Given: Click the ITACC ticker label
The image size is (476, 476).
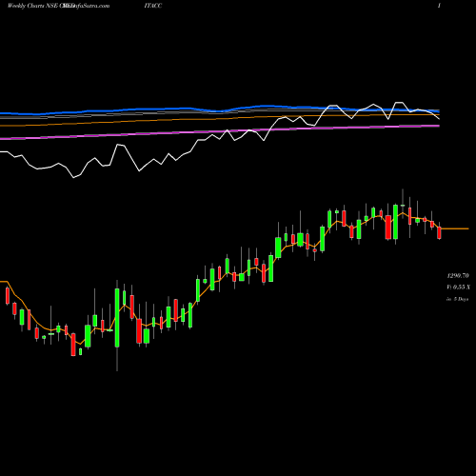Looking at the screenshot, I should click(153, 6).
